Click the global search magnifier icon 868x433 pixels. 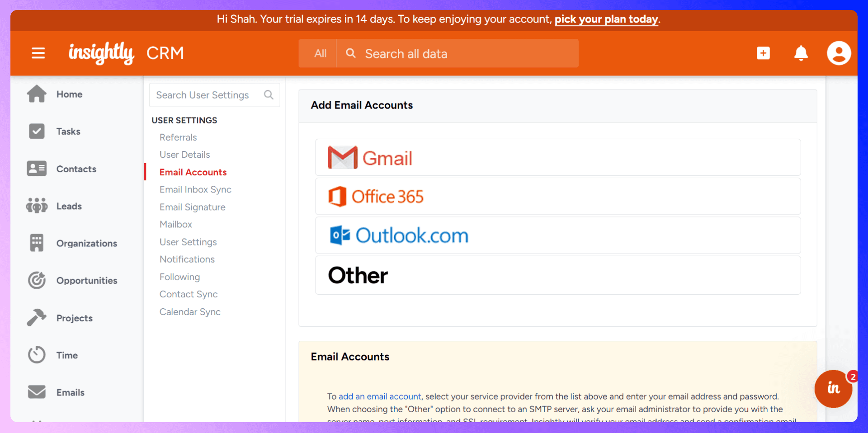[351, 53]
